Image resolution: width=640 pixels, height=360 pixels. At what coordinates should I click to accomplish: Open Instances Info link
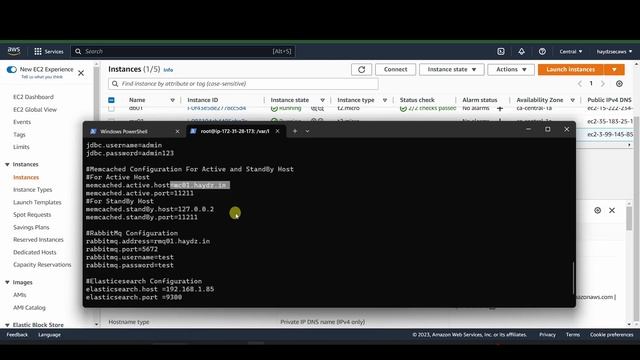pyautogui.click(x=168, y=70)
